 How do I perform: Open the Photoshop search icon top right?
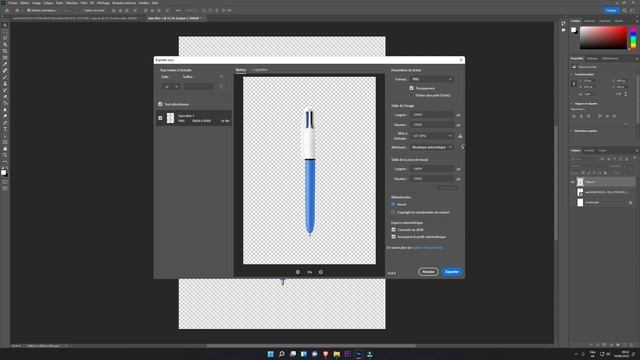(625, 11)
